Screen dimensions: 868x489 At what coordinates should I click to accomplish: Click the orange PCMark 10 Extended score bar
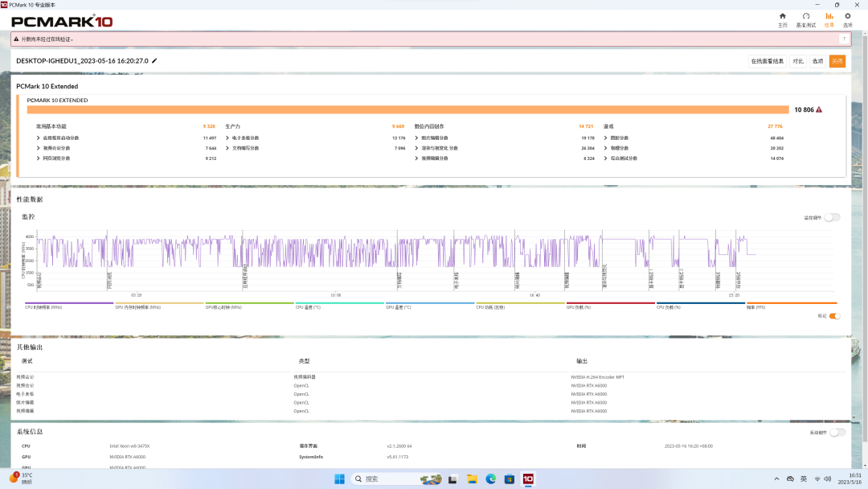pyautogui.click(x=408, y=109)
